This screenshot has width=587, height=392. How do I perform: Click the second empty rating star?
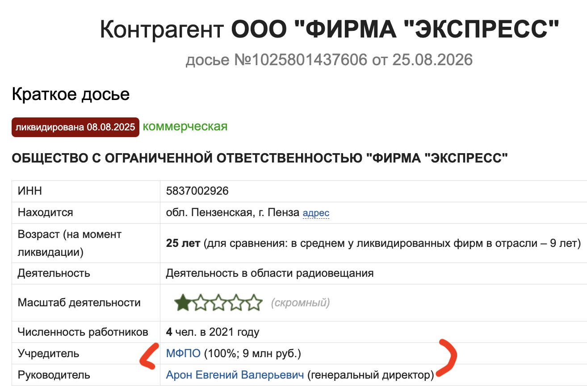200,303
